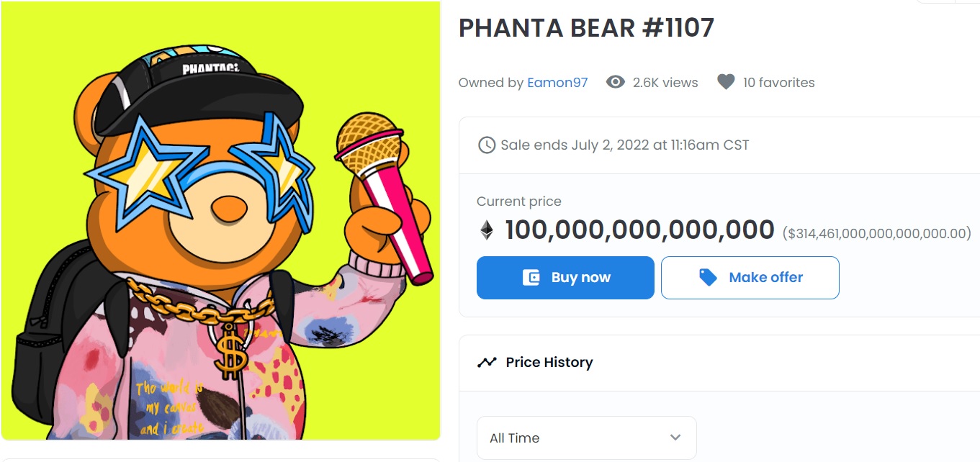
Task: Click the 100,000,000,000,000 ETH price amount
Action: tap(639, 230)
